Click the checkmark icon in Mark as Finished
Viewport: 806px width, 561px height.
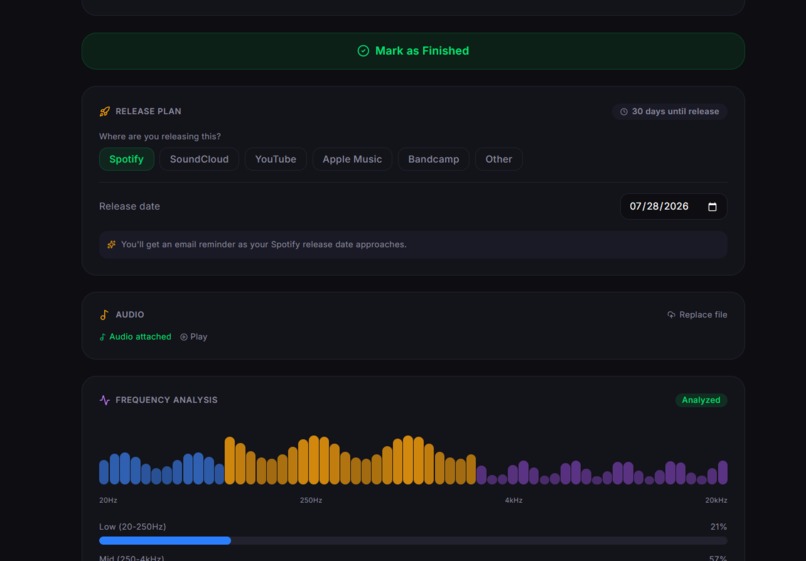point(363,51)
